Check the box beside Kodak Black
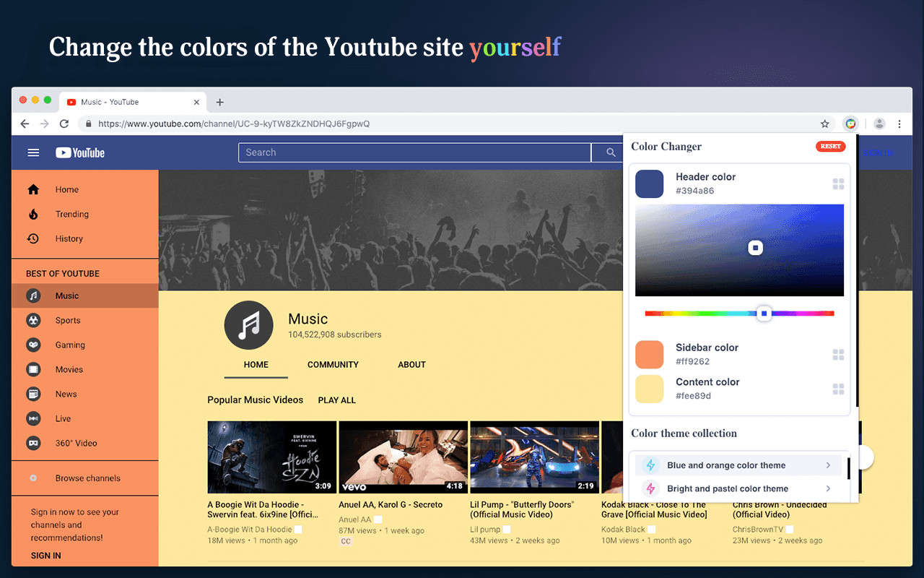This screenshot has height=578, width=924. 652,529
